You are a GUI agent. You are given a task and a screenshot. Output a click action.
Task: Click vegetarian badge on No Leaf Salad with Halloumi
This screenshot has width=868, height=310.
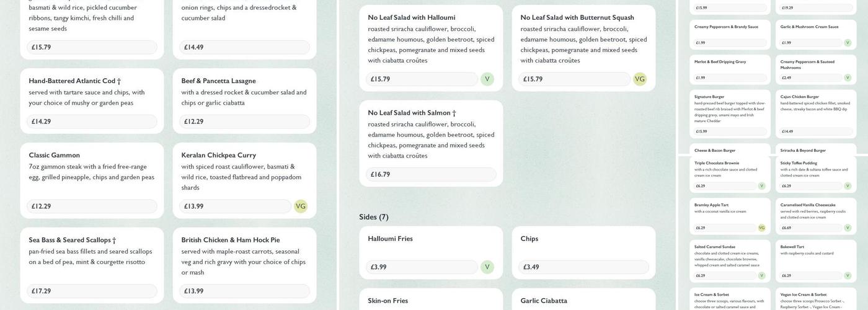487,79
